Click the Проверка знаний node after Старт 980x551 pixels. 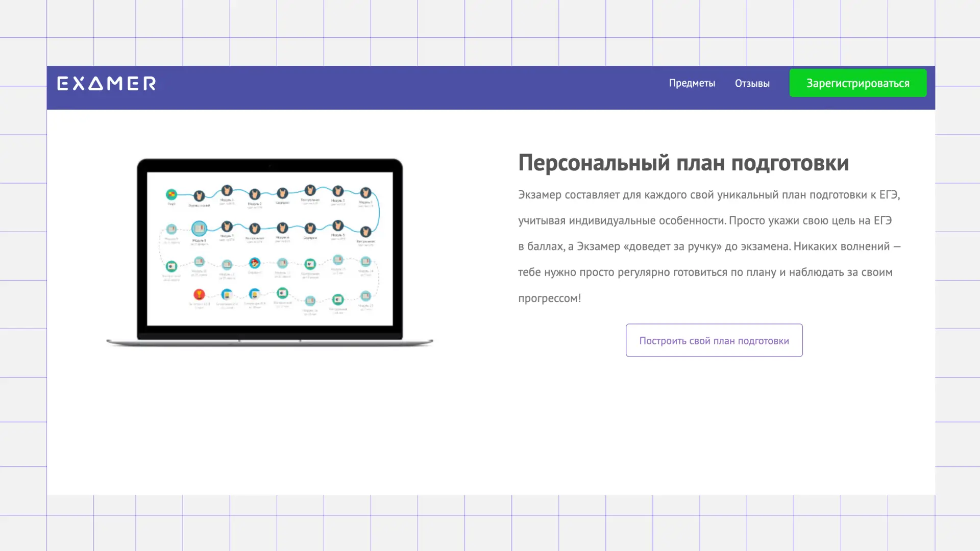point(199,196)
